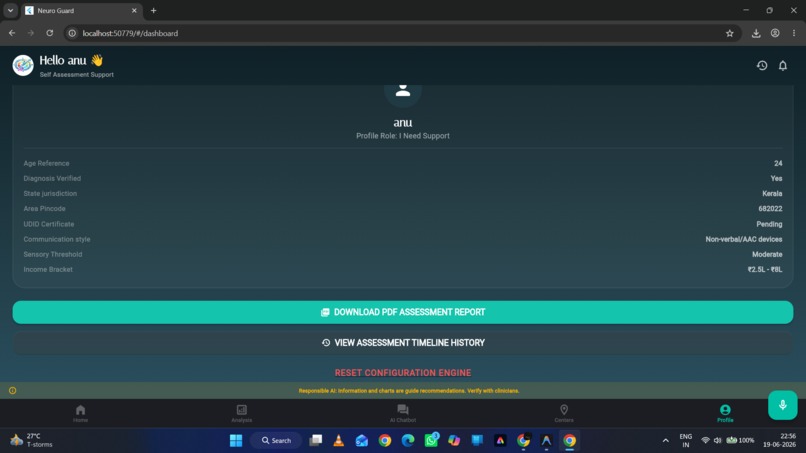Click the income bracket ₹2.5L - ₹8L
This screenshot has width=806, height=453.
tap(765, 269)
